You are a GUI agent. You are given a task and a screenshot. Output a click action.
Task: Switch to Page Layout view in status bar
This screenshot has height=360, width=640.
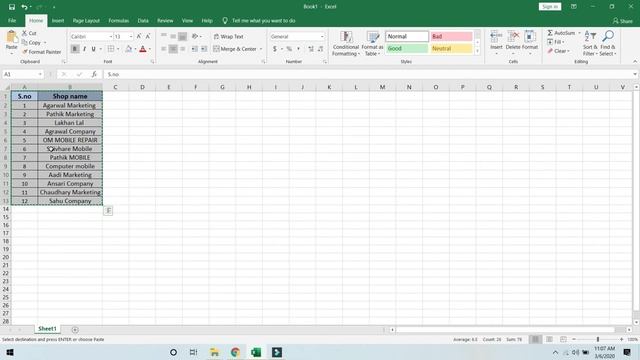coord(549,339)
